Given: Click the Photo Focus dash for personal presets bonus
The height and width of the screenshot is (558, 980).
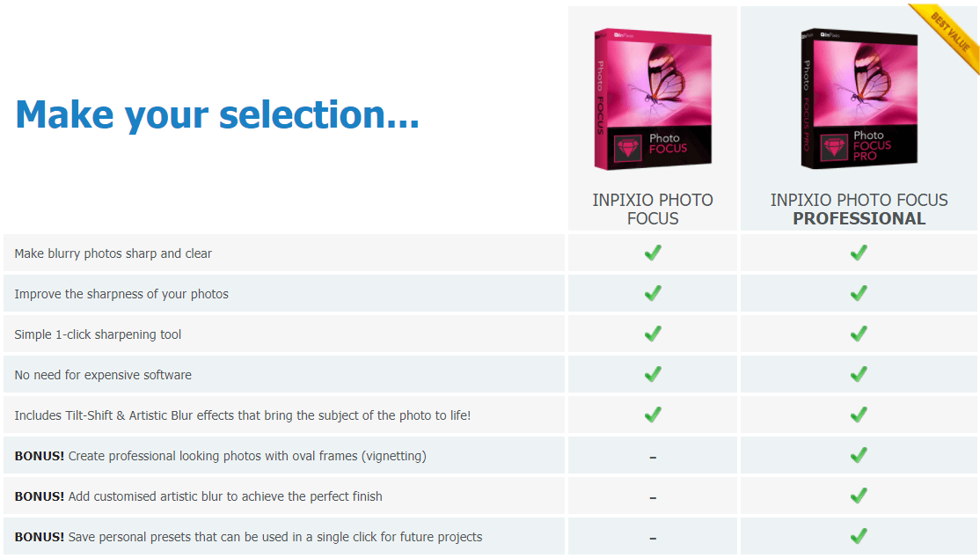Looking at the screenshot, I should pyautogui.click(x=653, y=538).
